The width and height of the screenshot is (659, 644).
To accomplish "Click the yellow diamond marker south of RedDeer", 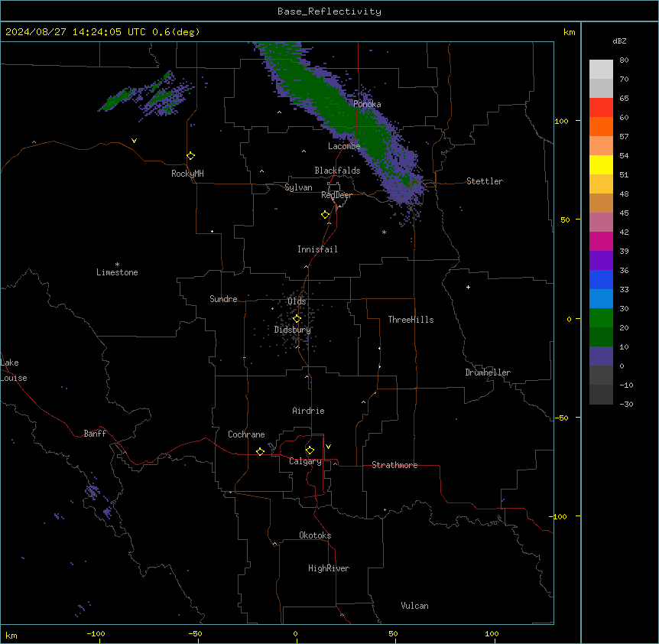I will (326, 215).
